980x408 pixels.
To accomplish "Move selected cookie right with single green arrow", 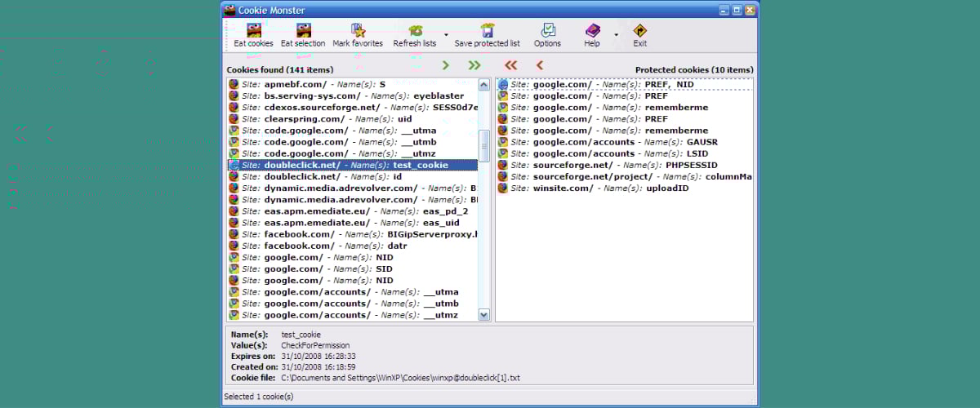I will click(x=445, y=65).
